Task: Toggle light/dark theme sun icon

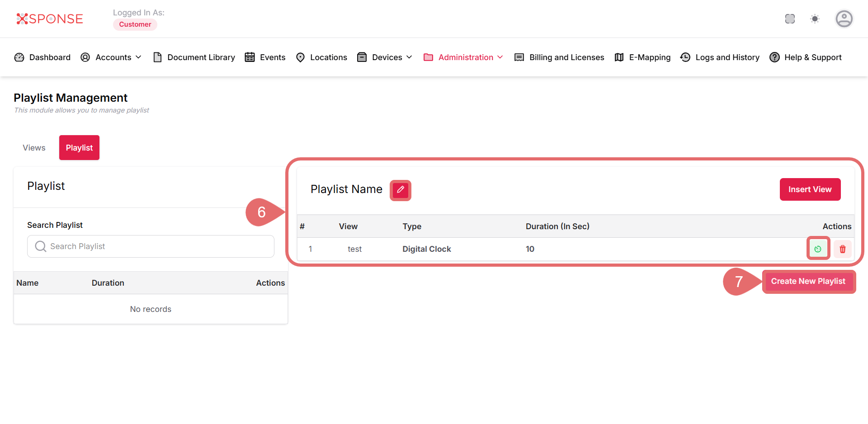Action: point(815,19)
